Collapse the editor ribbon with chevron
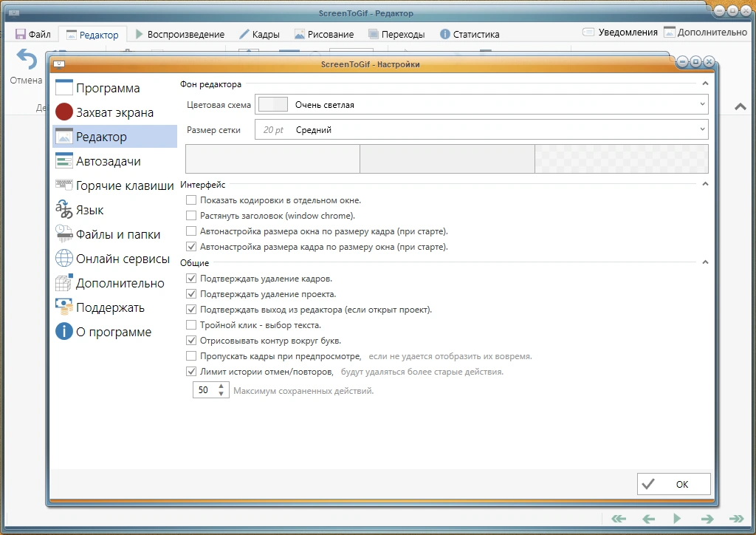Screen dimensions: 756x535 (740, 106)
